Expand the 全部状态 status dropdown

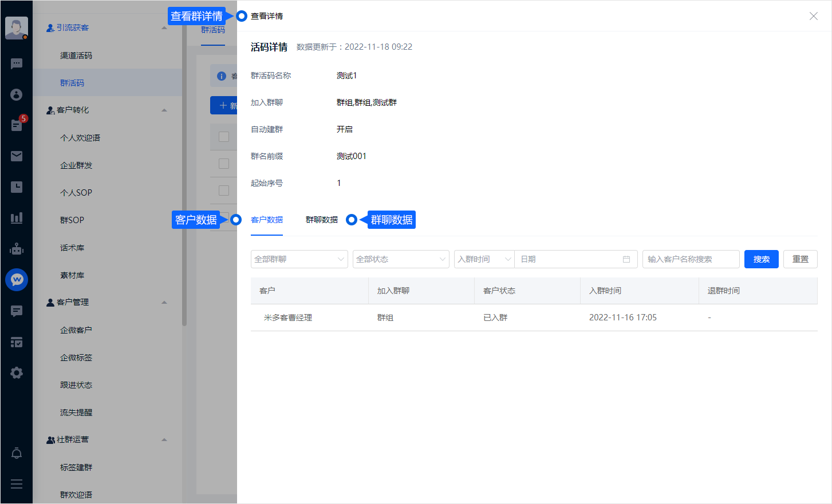click(x=401, y=259)
